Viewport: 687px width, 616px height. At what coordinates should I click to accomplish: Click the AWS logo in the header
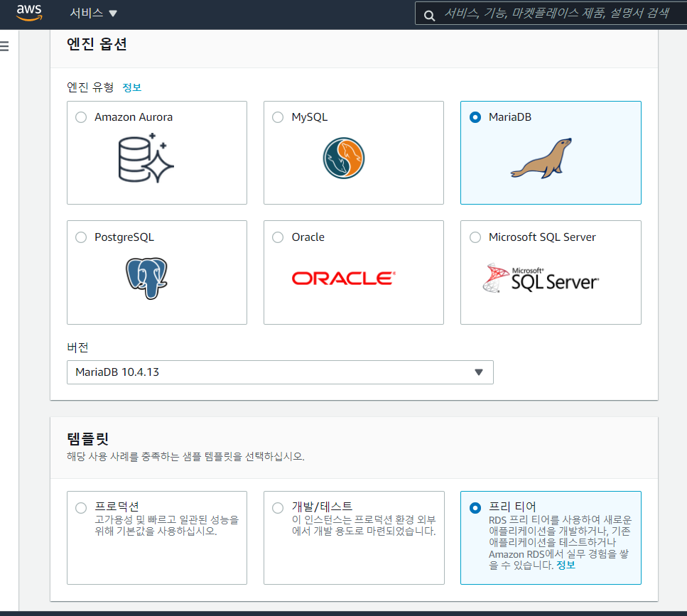coord(29,13)
